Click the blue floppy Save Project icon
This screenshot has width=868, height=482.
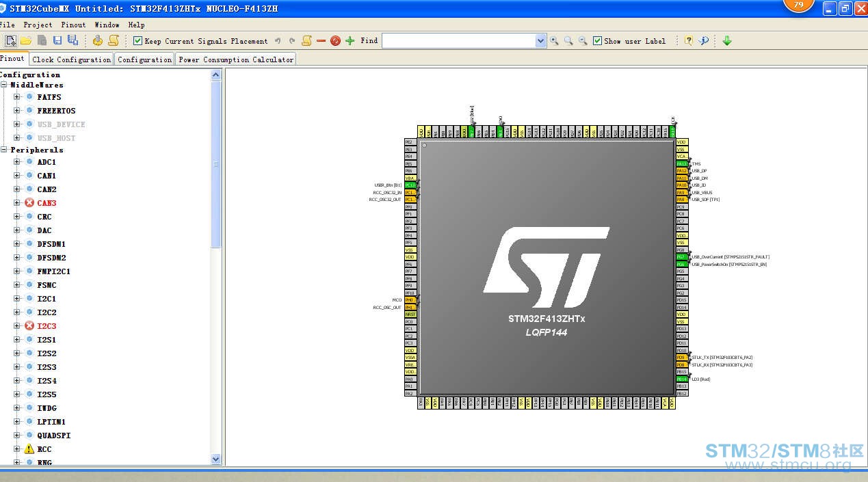pyautogui.click(x=57, y=41)
